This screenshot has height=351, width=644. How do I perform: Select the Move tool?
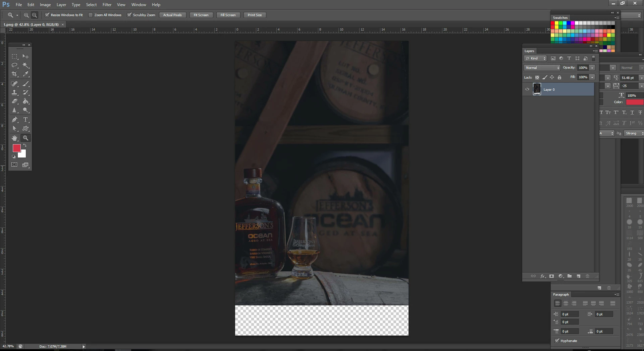click(x=25, y=56)
